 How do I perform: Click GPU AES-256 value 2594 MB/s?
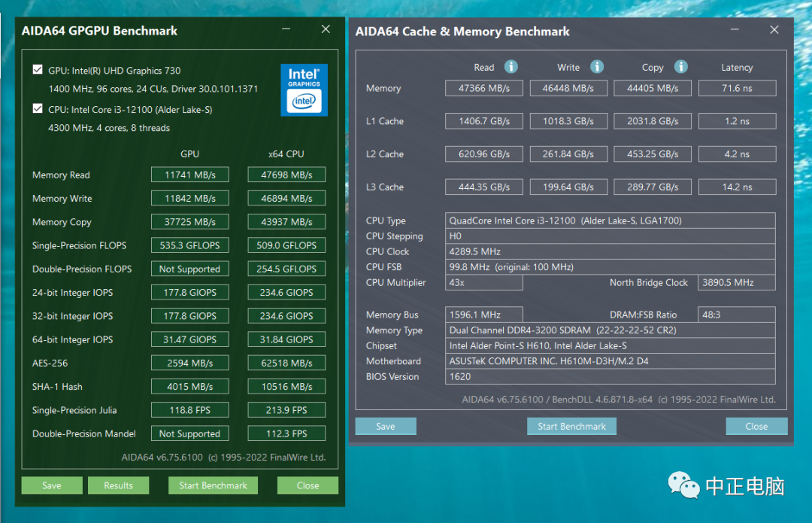[190, 363]
